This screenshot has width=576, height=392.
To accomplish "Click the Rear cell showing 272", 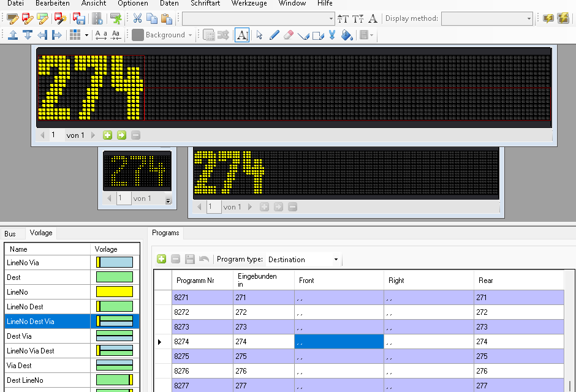I will [x=518, y=312].
